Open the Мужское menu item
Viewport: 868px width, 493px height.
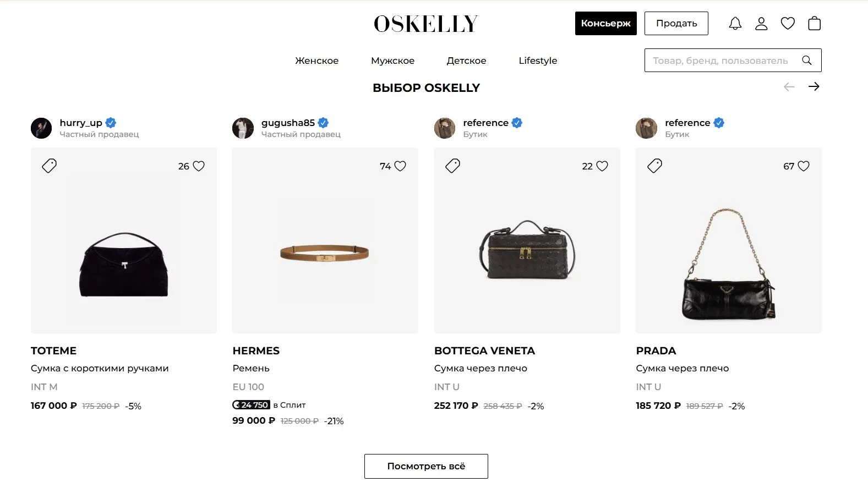click(x=393, y=61)
